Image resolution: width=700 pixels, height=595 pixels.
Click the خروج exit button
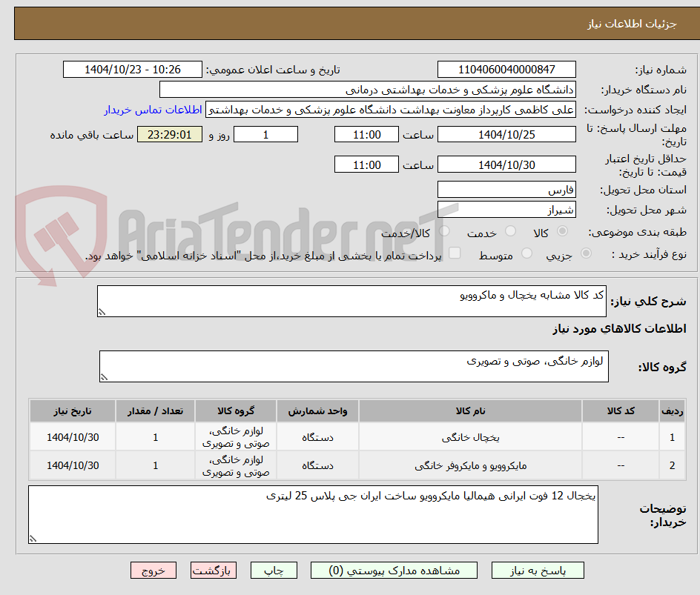pos(153,570)
